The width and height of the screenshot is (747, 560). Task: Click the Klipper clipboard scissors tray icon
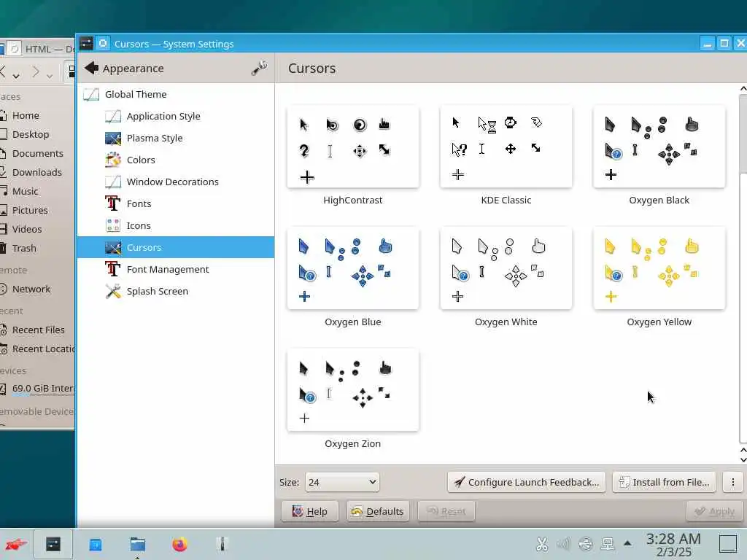[542, 544]
